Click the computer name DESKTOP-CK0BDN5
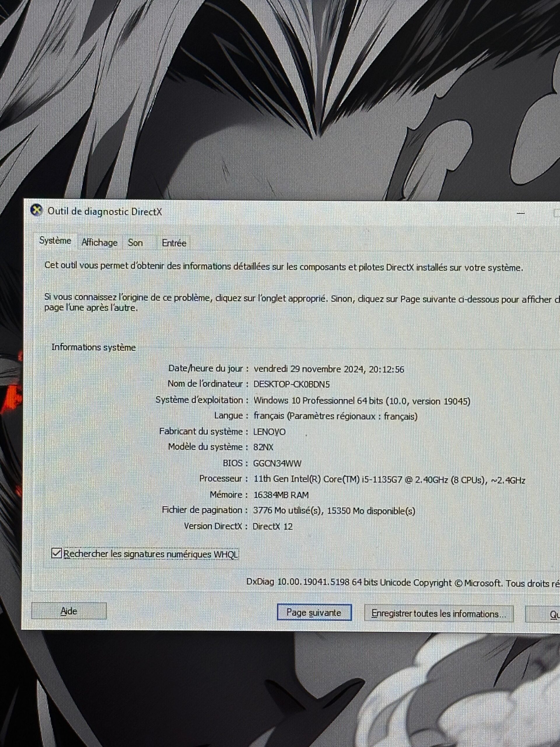 tap(292, 384)
